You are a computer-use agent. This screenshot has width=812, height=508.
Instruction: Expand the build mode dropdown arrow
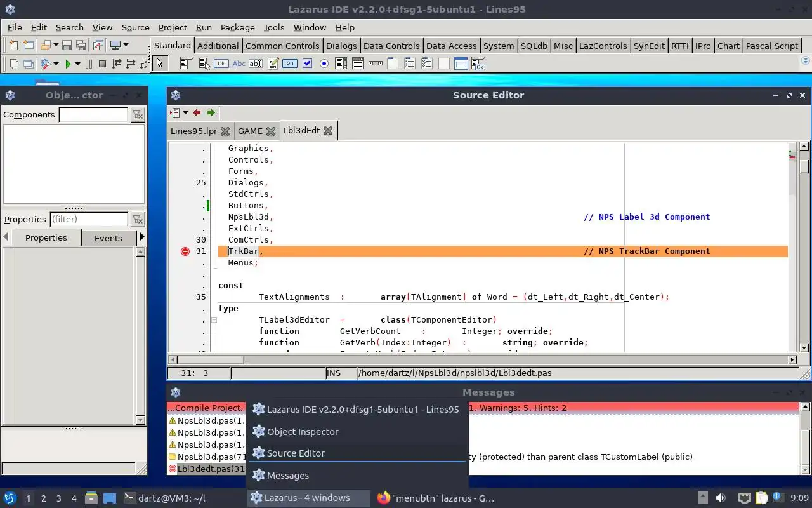[56, 63]
